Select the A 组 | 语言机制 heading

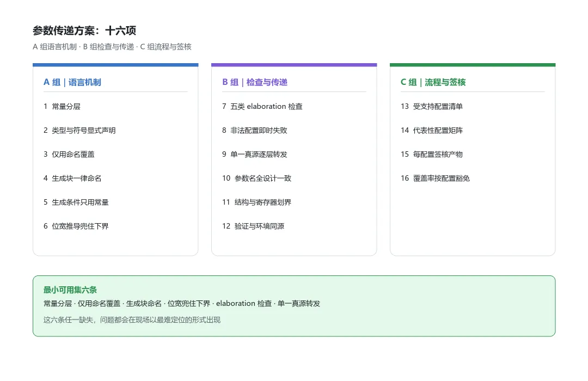(72, 82)
